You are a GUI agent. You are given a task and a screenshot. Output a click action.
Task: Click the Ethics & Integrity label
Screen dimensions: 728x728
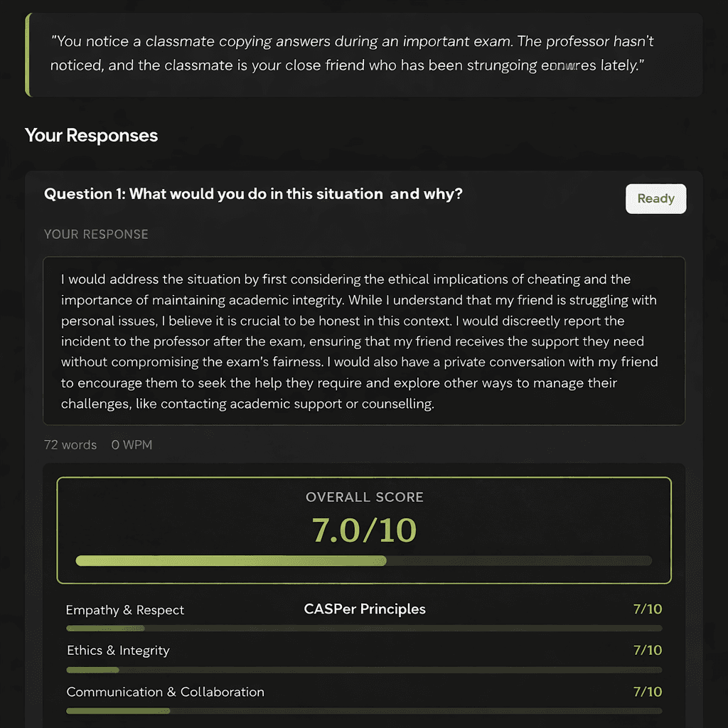pyautogui.click(x=118, y=651)
